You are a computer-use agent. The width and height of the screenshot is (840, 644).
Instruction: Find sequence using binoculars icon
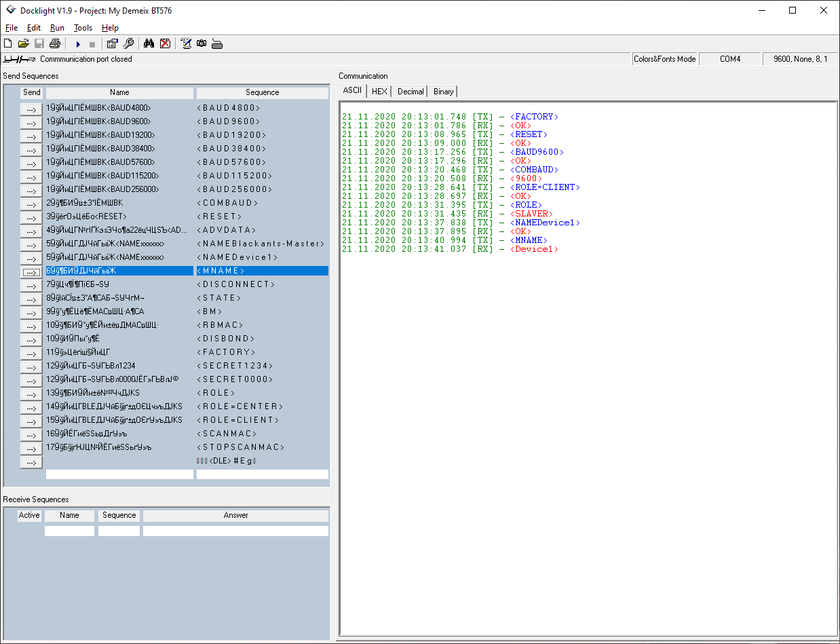149,43
